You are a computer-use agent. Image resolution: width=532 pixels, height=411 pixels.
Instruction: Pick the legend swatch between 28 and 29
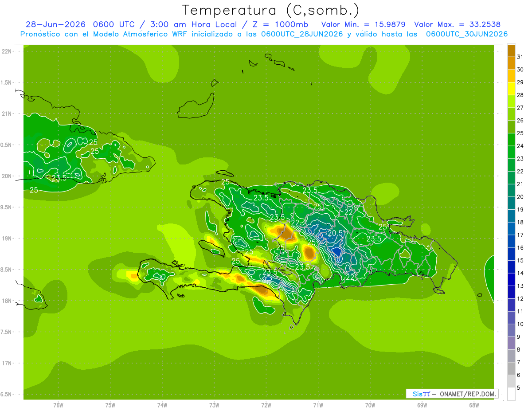[x=511, y=89]
